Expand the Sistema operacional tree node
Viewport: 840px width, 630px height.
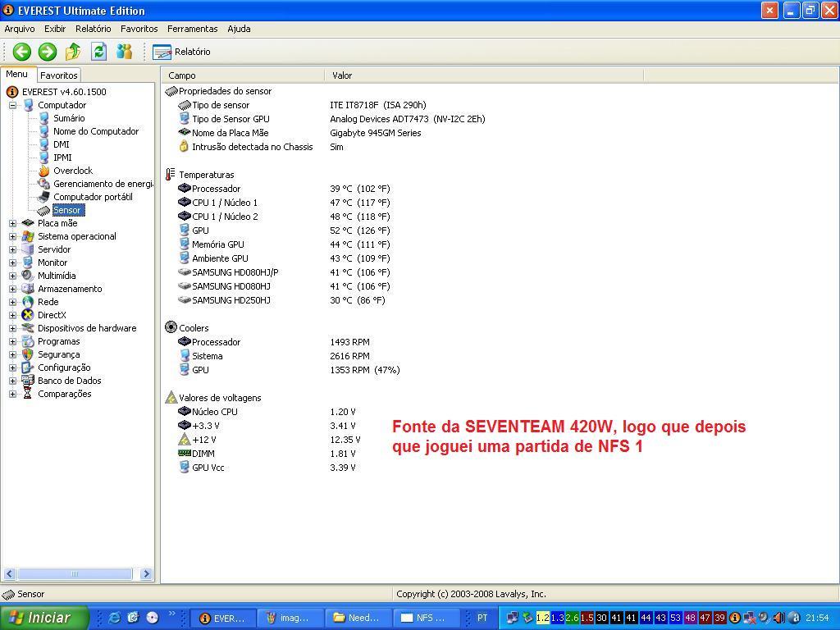click(x=13, y=236)
